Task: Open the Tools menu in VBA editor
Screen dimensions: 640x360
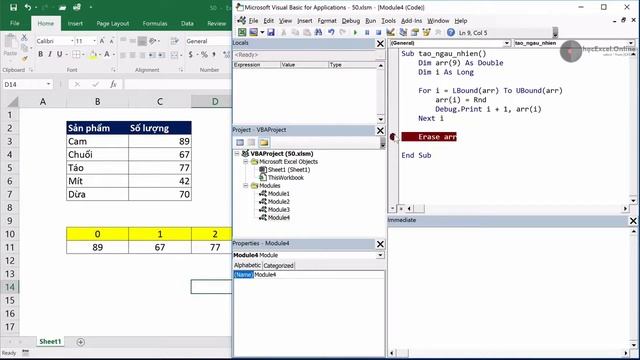Action: pyautogui.click(x=388, y=21)
